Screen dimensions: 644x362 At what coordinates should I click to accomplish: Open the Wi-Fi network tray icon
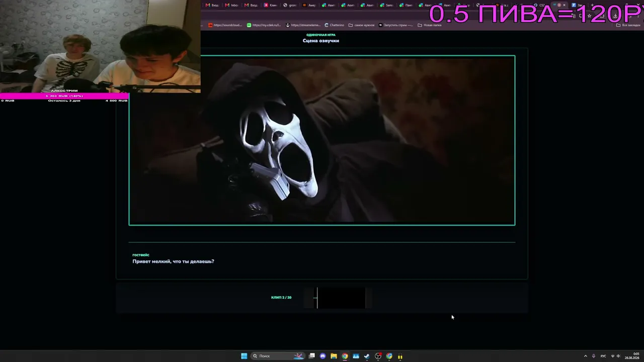(x=612, y=356)
